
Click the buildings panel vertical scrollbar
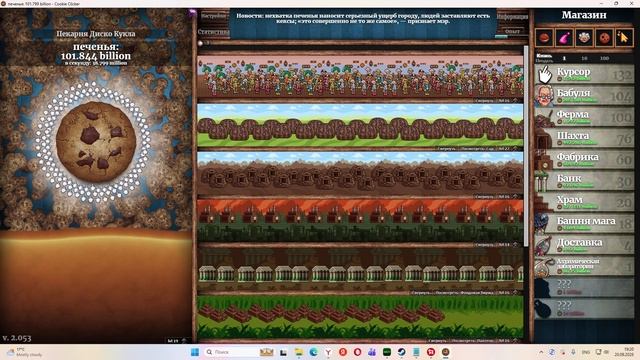point(526,146)
